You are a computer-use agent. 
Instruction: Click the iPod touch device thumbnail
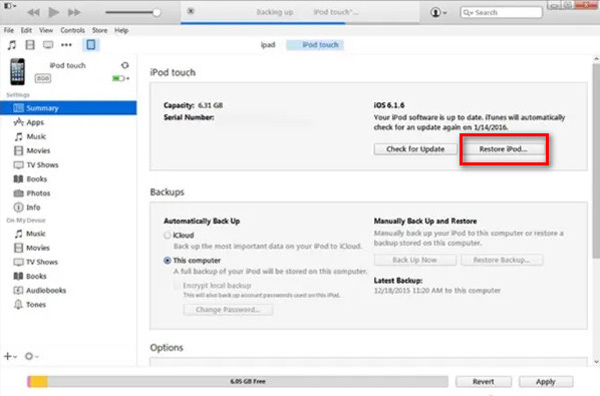point(17,72)
